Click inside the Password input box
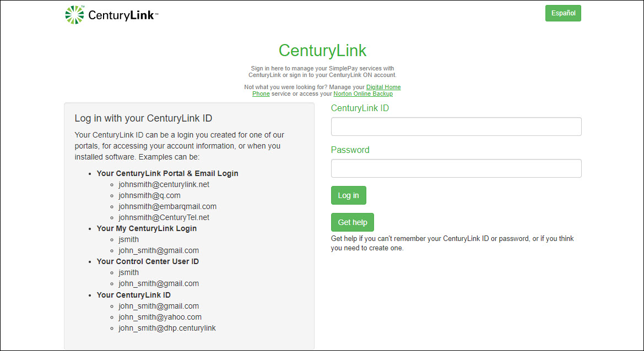The height and width of the screenshot is (351, 644). pos(456,168)
